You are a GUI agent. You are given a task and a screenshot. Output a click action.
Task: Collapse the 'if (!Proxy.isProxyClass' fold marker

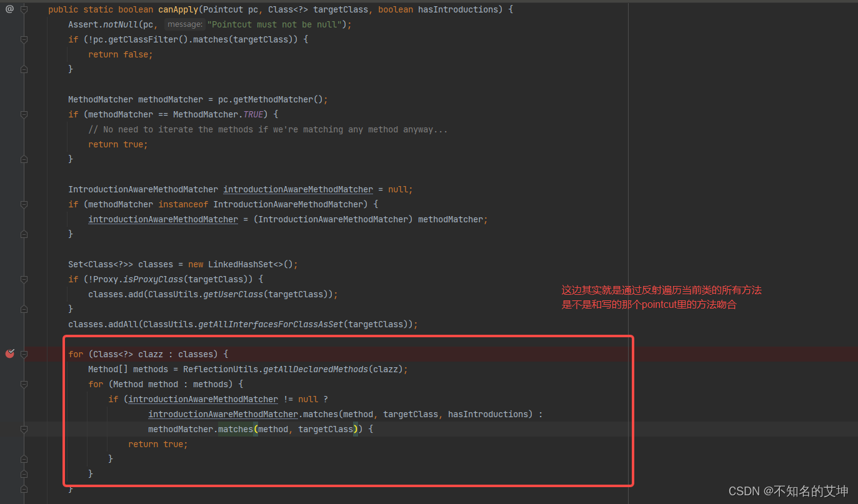point(24,279)
